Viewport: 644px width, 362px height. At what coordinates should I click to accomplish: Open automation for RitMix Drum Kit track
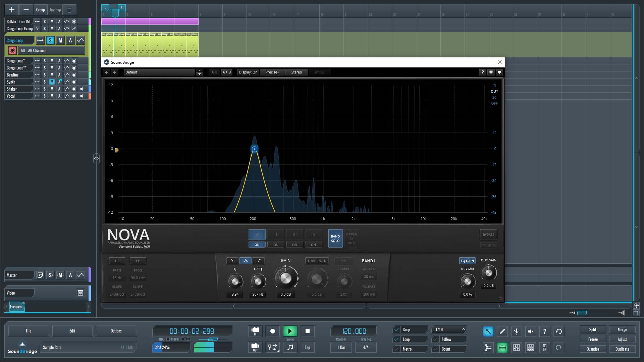67,21
